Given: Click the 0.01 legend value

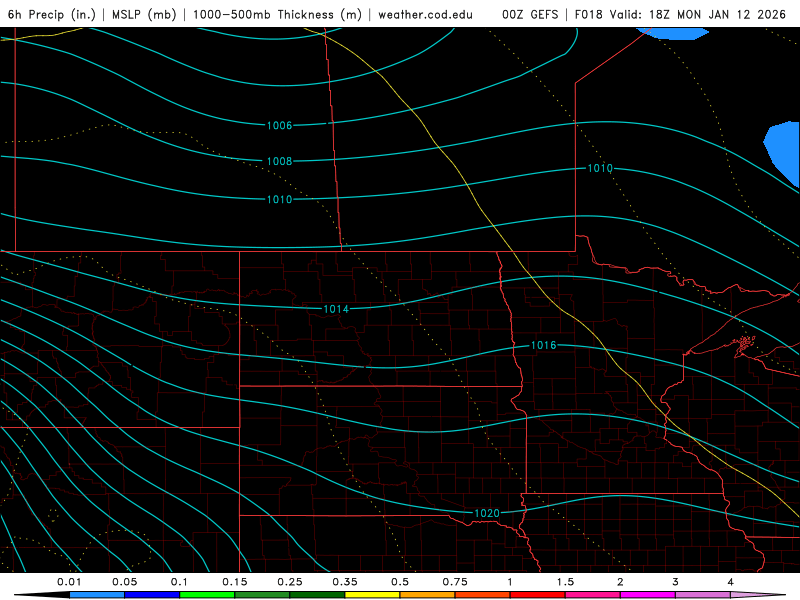Looking at the screenshot, I should (69, 582).
